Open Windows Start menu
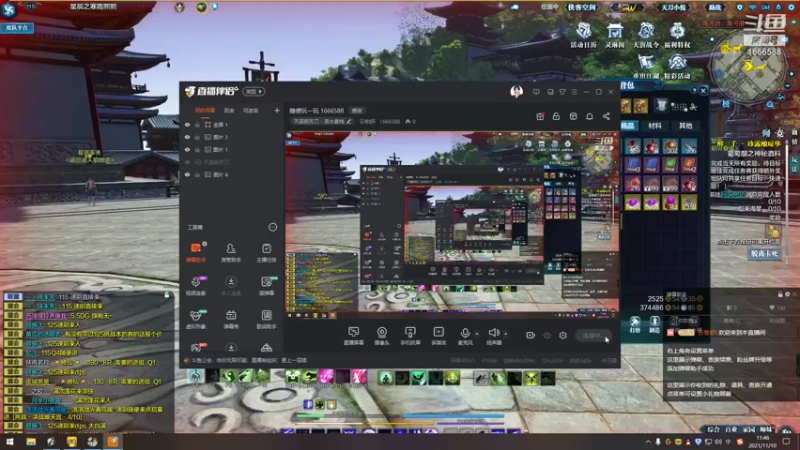This screenshot has height=450, width=800. click(x=9, y=442)
